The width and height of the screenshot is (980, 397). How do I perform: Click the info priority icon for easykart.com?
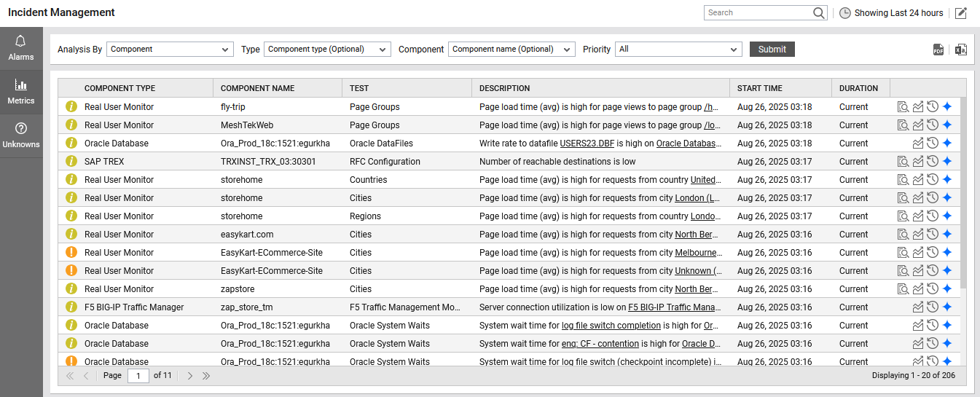[71, 235]
